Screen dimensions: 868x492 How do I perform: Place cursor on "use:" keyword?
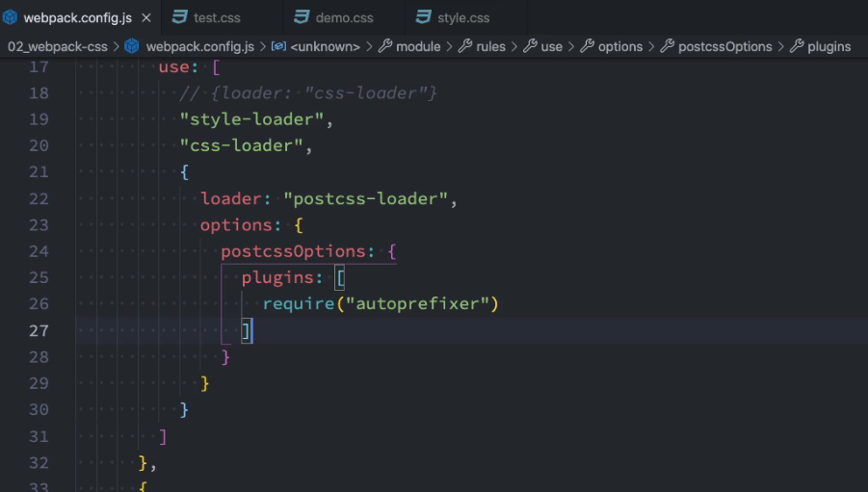[x=178, y=67]
